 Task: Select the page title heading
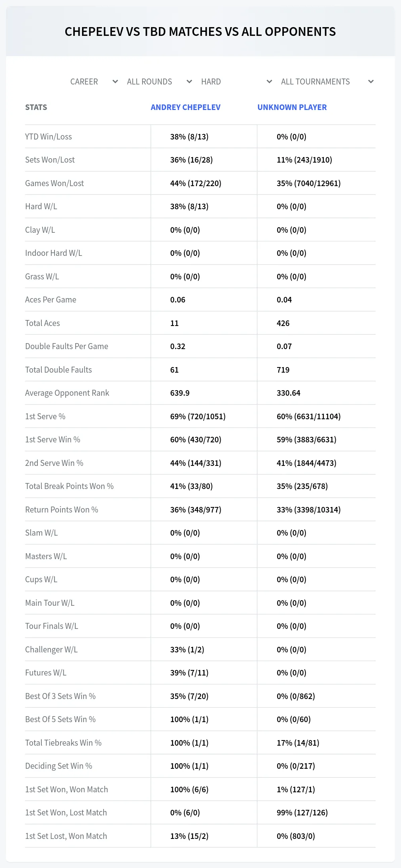200,32
